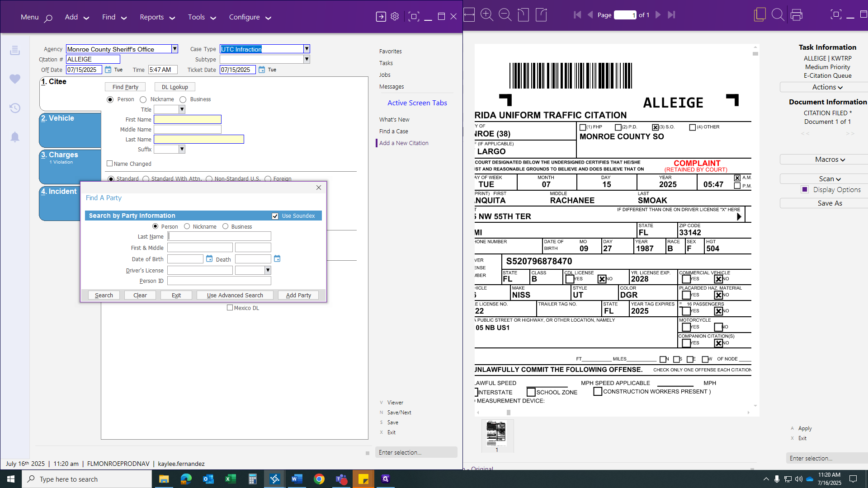Click the zoom in magnifier icon
The height and width of the screenshot is (488, 868).
(x=486, y=15)
